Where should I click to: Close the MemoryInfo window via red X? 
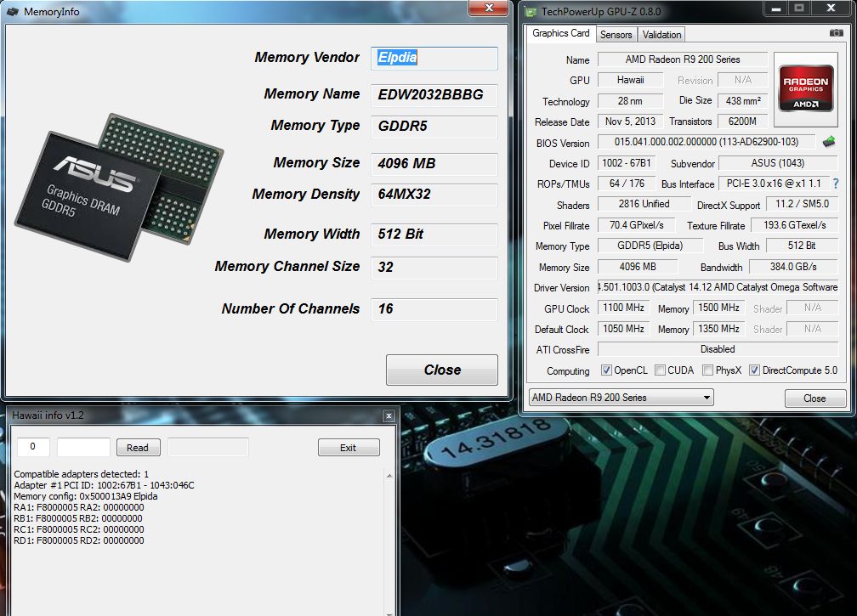[x=489, y=8]
